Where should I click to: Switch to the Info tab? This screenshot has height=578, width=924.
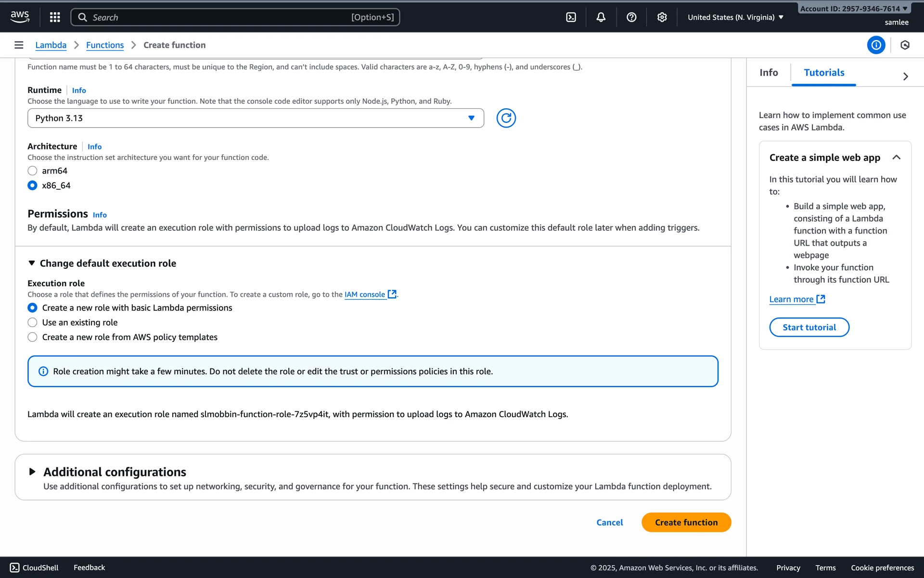point(769,73)
